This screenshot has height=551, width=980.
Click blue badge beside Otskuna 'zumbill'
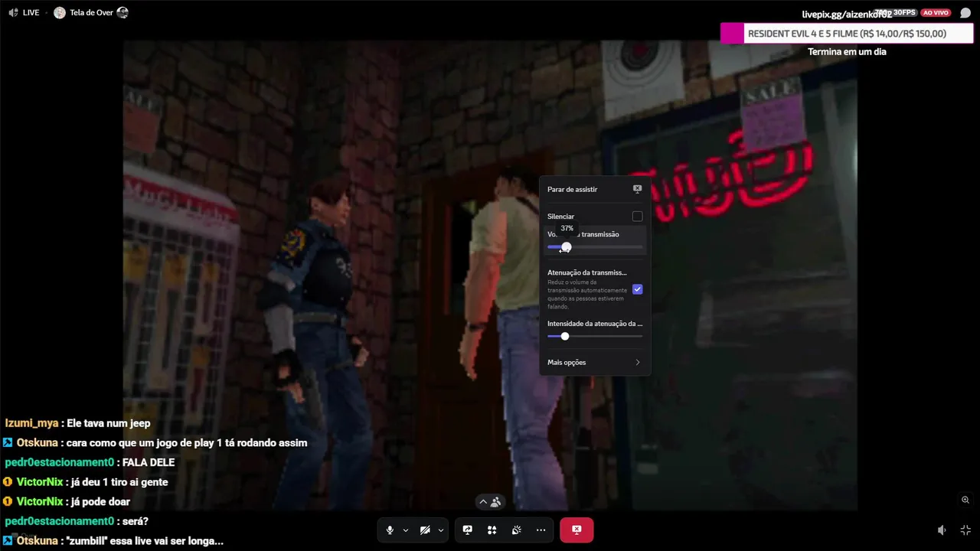[8, 540]
